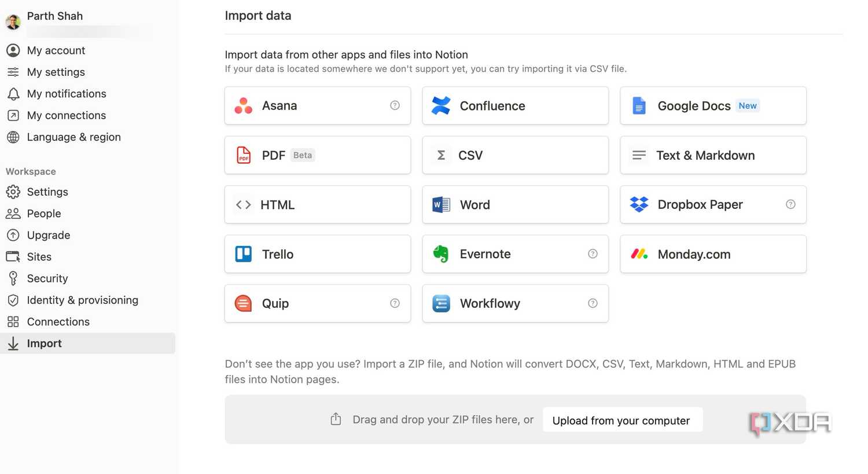This screenshot has height=474, width=868.
Task: Open help icon on Asana card
Action: [x=395, y=105]
